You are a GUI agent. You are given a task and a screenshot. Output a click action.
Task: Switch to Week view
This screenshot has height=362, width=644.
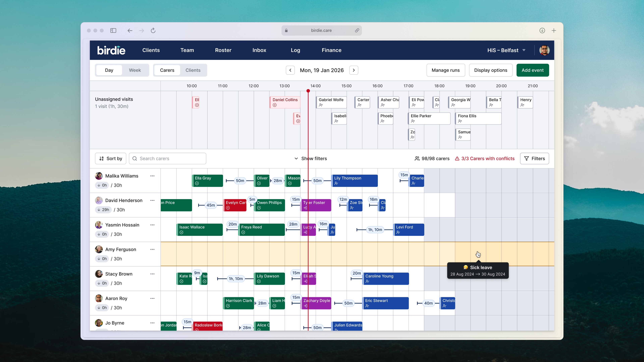tap(135, 70)
